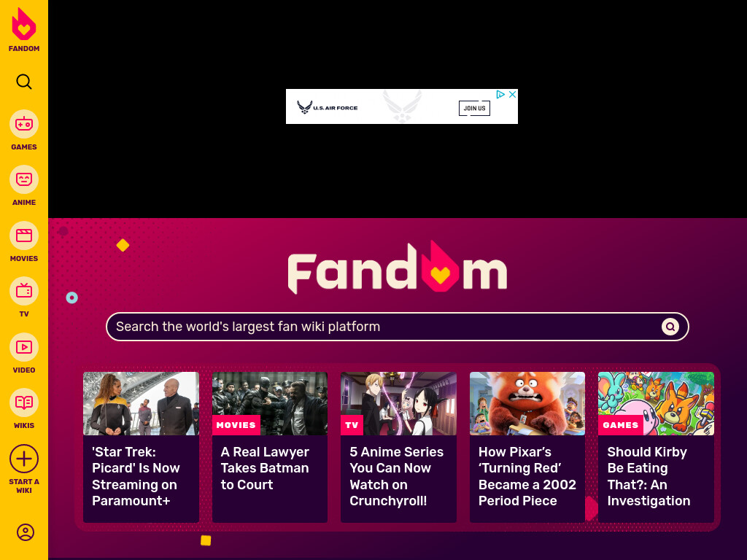Open the Wikis book icon

coord(24,402)
